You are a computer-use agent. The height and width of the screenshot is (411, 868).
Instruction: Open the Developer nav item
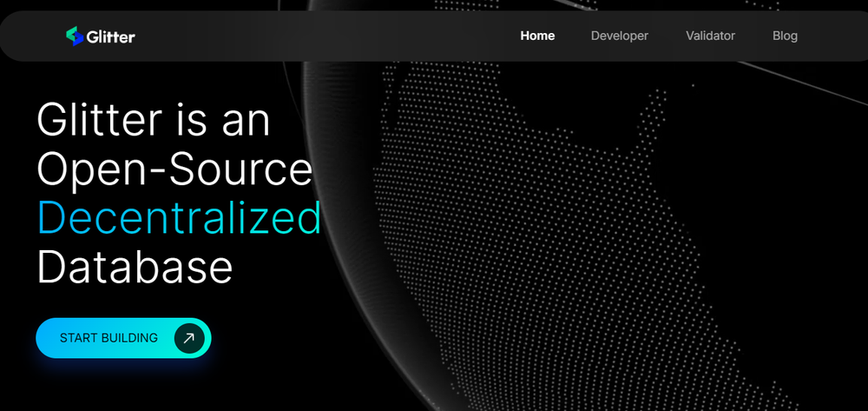(x=620, y=36)
